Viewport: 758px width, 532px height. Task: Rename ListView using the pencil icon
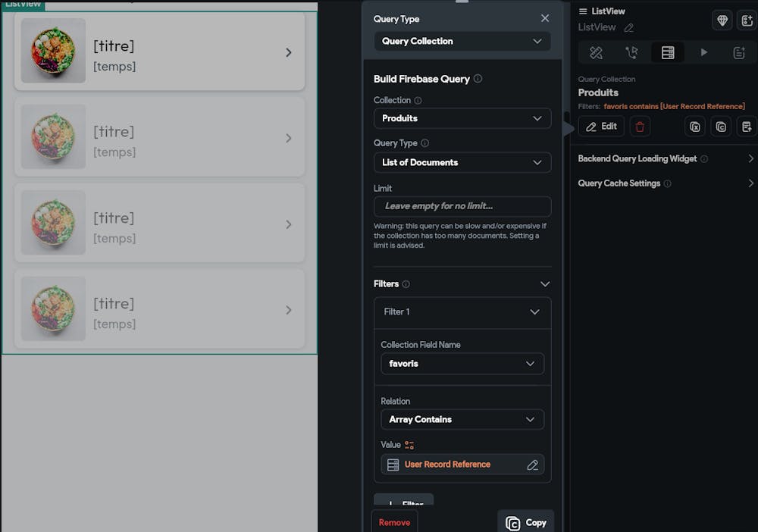click(x=628, y=28)
